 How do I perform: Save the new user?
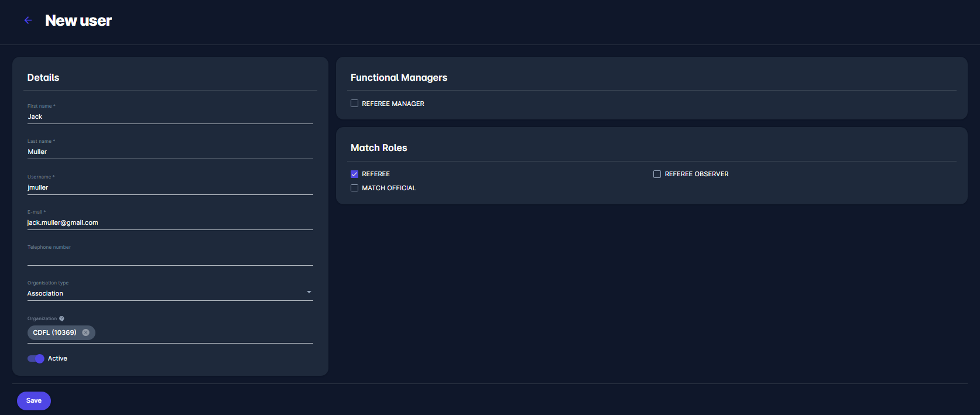(x=34, y=401)
